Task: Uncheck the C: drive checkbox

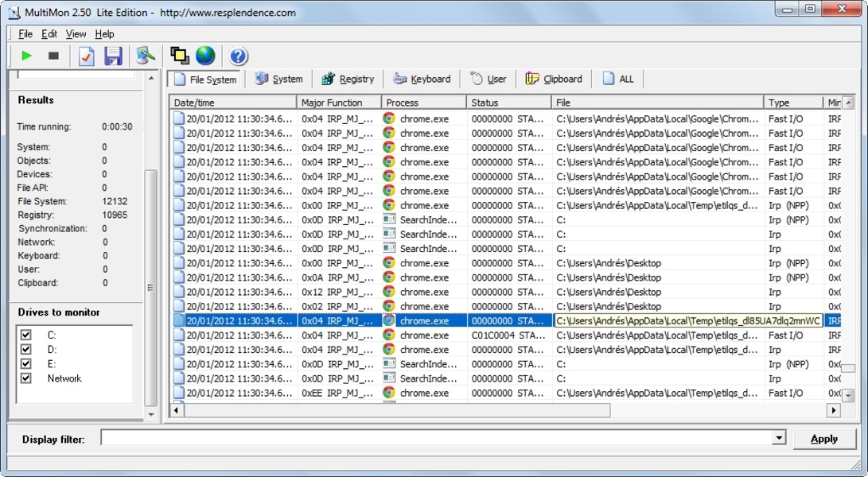Action: click(x=26, y=335)
